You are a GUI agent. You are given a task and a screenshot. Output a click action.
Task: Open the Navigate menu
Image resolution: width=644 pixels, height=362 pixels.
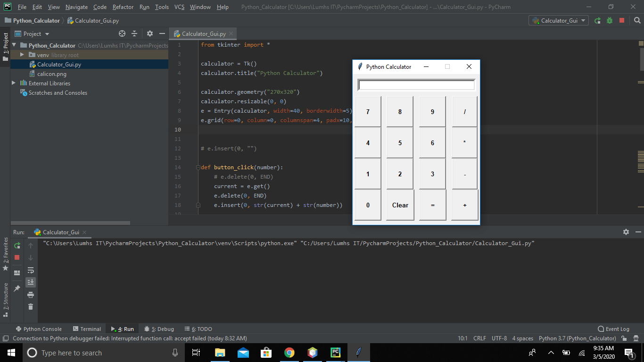76,7
